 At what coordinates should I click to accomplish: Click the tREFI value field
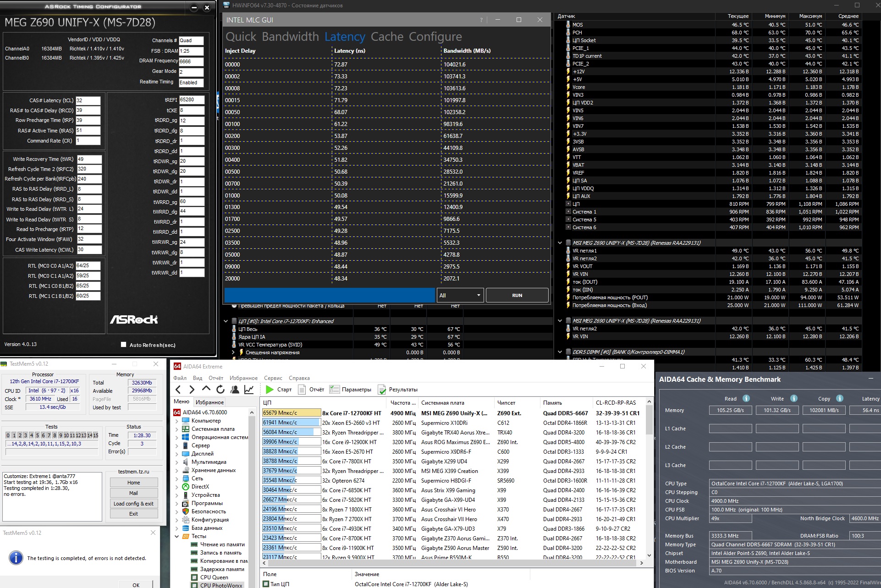pos(191,99)
